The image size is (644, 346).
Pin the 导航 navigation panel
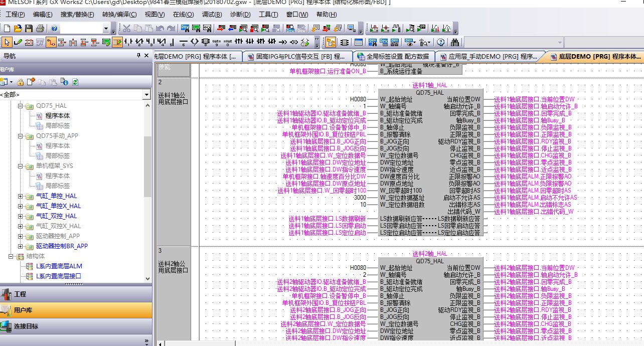(x=138, y=56)
